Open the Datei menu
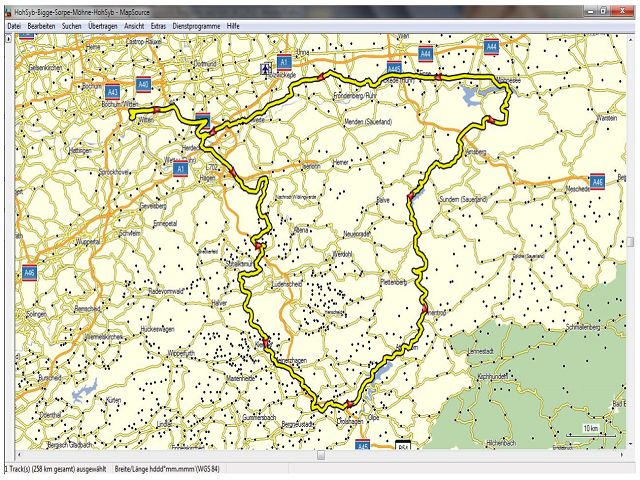This screenshot has height=480, width=640. pyautogui.click(x=14, y=26)
